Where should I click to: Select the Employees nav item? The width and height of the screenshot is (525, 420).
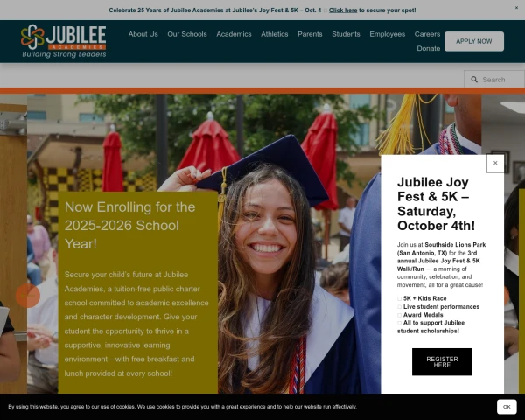coord(387,34)
